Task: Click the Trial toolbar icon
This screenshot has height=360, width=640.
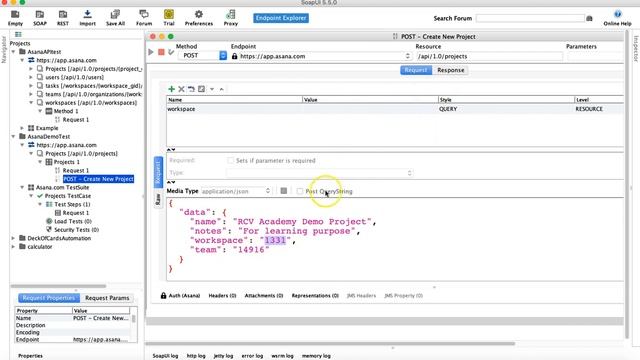Action: click(x=169, y=18)
